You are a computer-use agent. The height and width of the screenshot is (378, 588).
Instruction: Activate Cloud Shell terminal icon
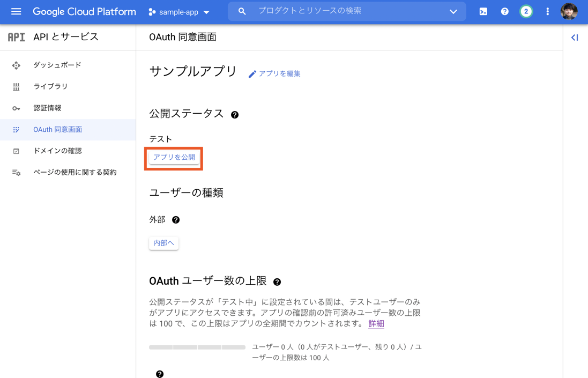click(483, 11)
